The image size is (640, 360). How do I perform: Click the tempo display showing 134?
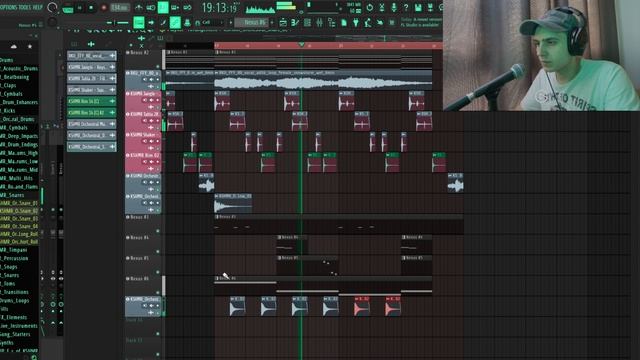[x=119, y=7]
